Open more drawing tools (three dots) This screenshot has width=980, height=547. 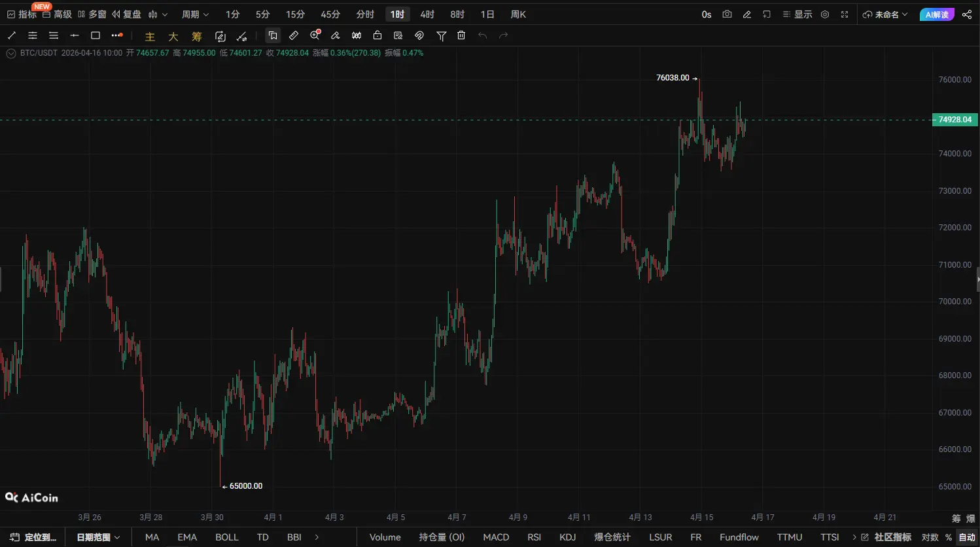pyautogui.click(x=117, y=35)
